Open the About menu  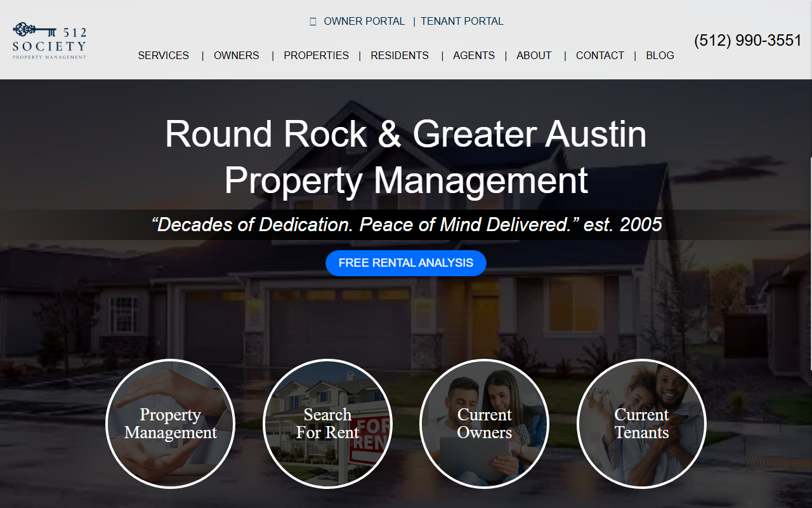tap(534, 55)
